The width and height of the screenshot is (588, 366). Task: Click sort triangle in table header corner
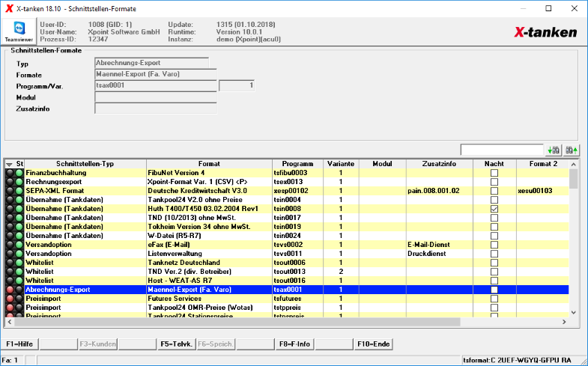pyautogui.click(x=10, y=164)
